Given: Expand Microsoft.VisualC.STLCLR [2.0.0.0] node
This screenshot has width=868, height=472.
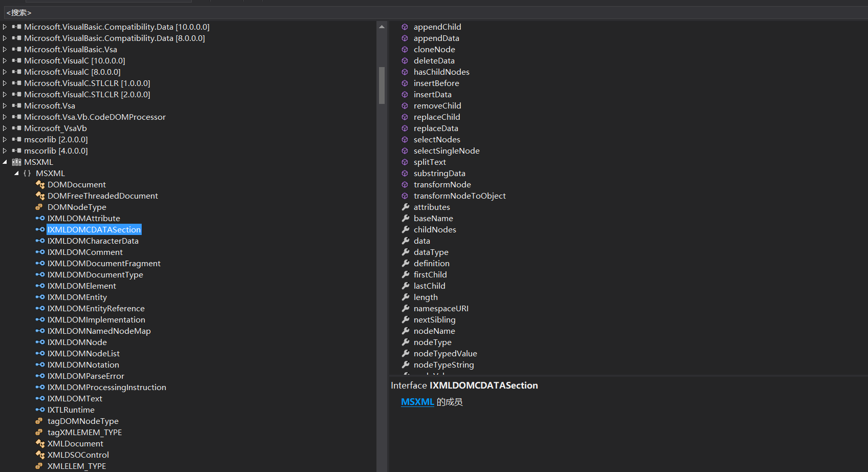Looking at the screenshot, I should 5,94.
